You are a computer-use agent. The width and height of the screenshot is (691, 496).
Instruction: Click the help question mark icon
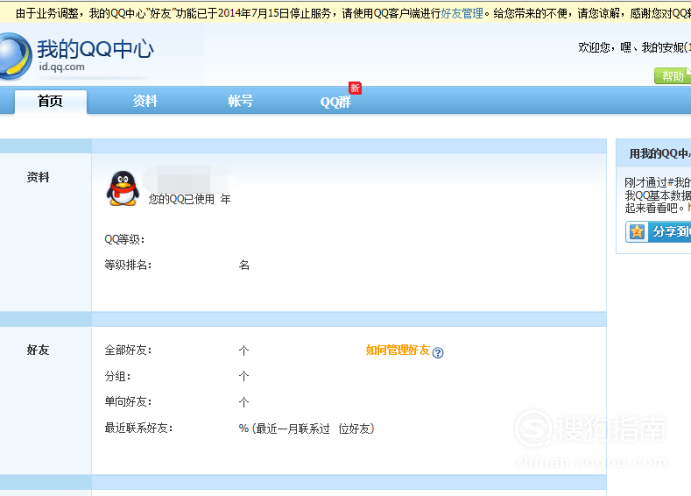(438, 352)
